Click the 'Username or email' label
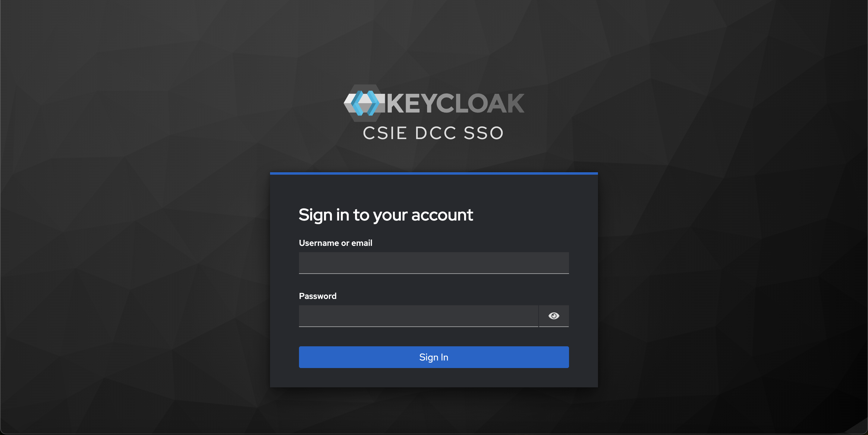 point(336,243)
